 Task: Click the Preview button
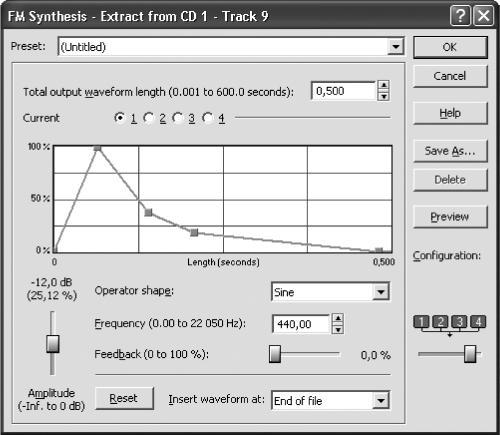pos(450,217)
